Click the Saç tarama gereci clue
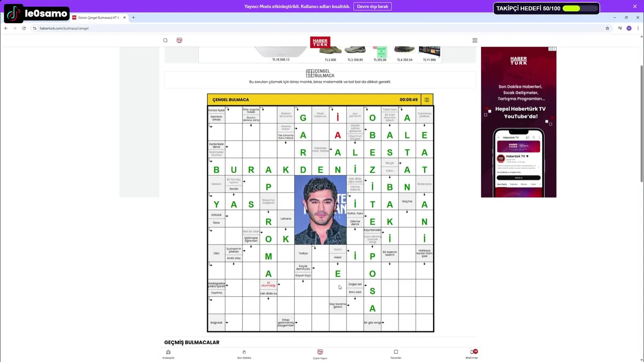 338,305
